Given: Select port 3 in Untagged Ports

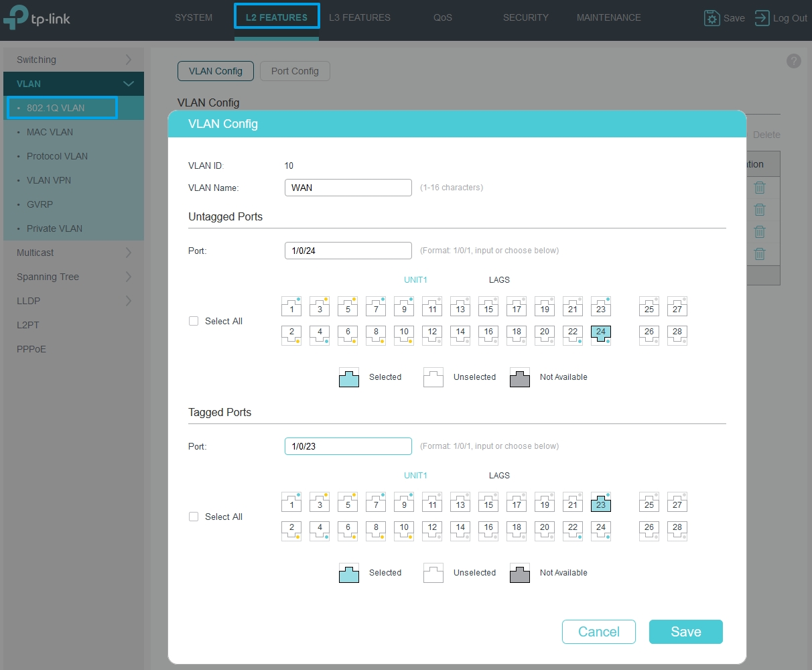Looking at the screenshot, I should pos(320,306).
